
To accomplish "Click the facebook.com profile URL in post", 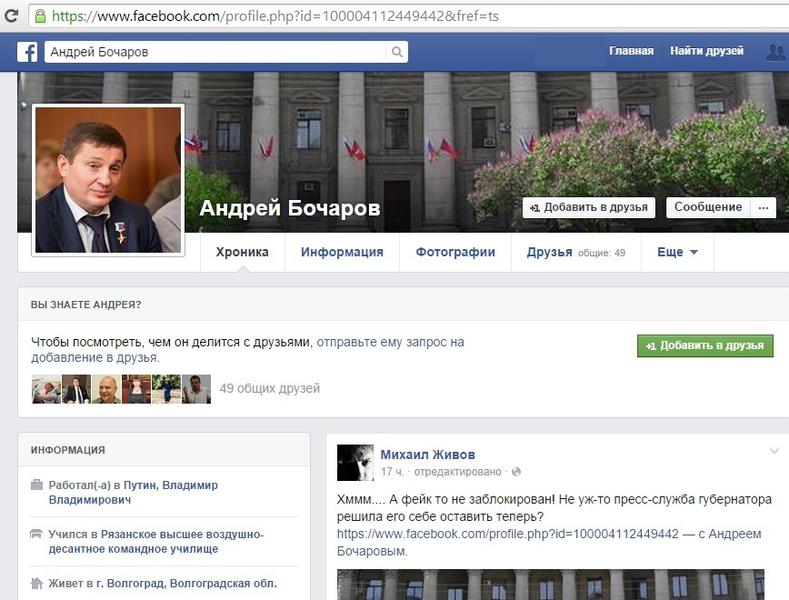I will pyautogui.click(x=508, y=534).
